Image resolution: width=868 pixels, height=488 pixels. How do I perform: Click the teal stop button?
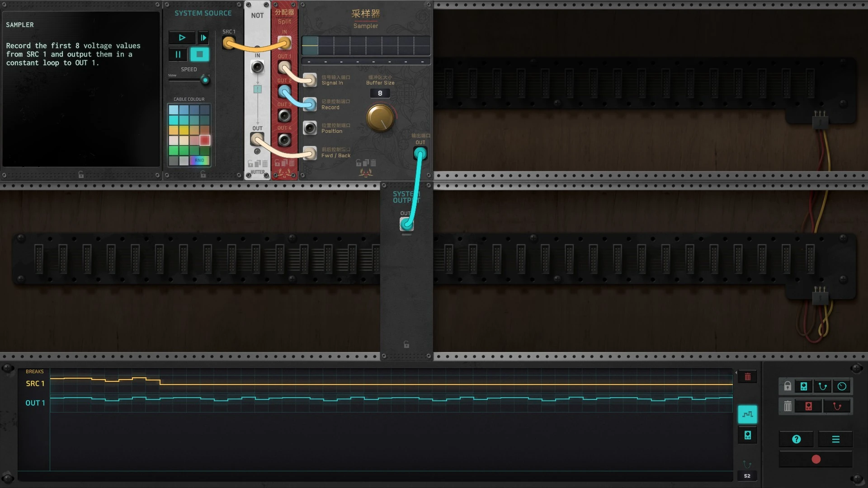tap(199, 55)
